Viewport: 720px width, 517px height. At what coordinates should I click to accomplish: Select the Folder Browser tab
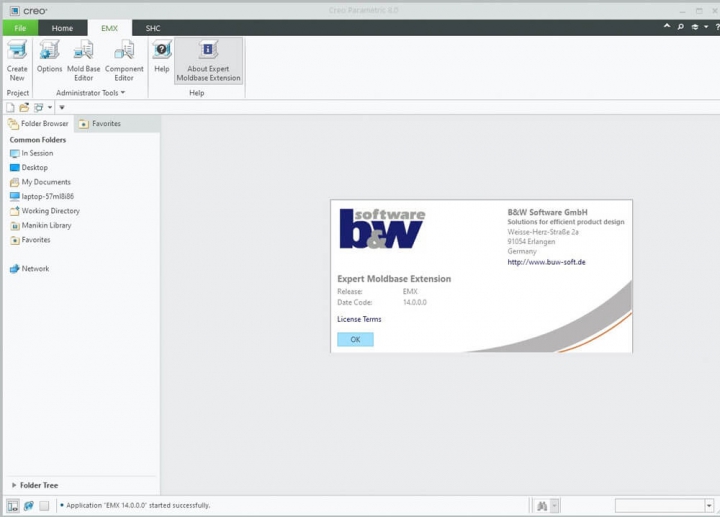point(39,124)
